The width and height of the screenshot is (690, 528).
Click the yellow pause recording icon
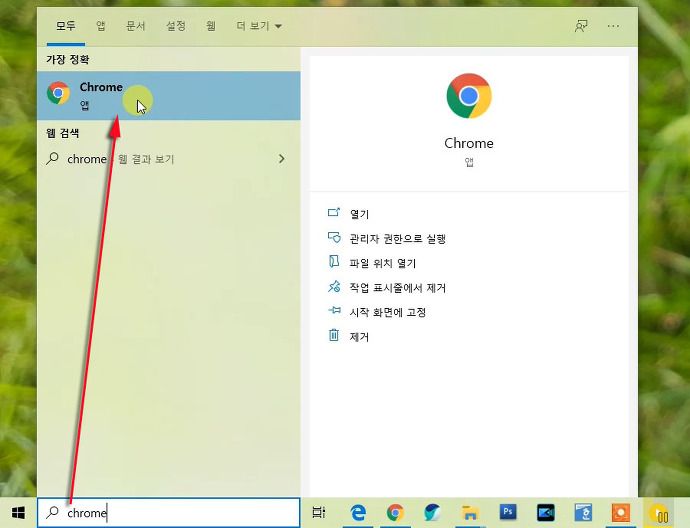click(x=658, y=513)
